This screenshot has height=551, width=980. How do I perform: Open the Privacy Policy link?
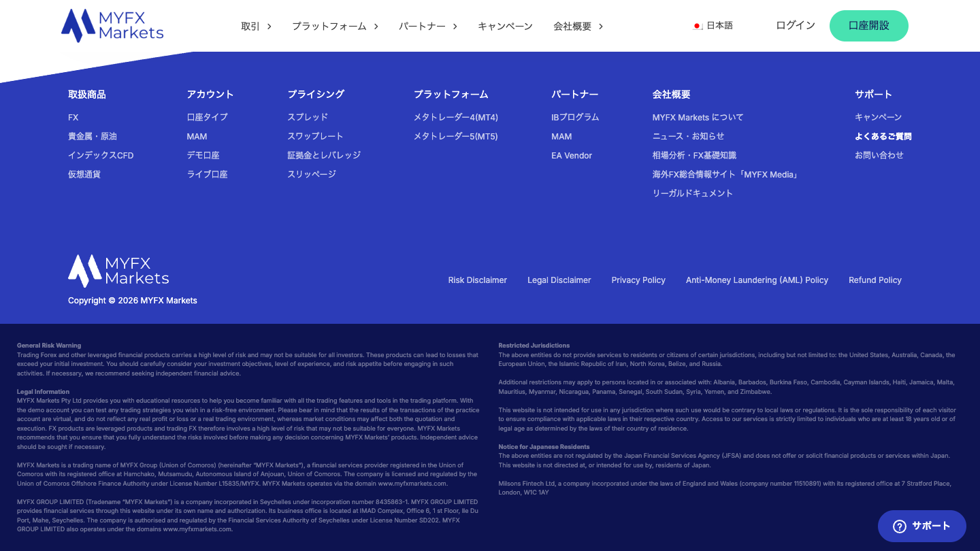638,280
